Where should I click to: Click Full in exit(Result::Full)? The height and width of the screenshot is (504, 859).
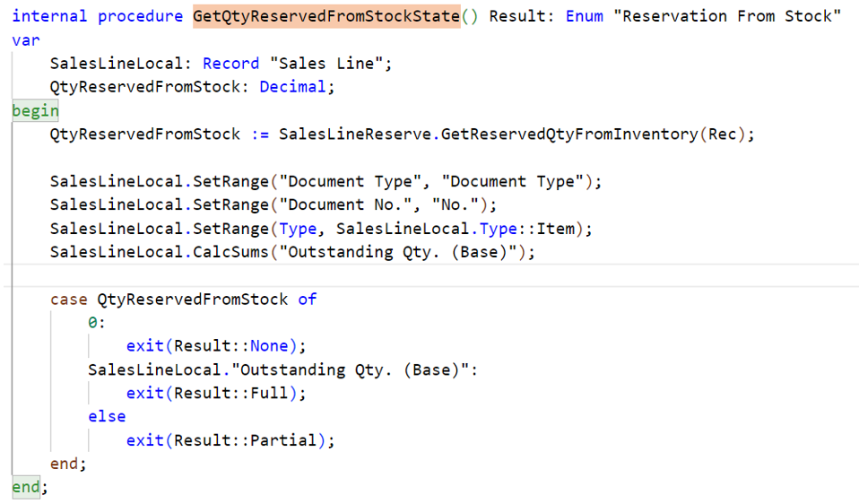tap(269, 393)
